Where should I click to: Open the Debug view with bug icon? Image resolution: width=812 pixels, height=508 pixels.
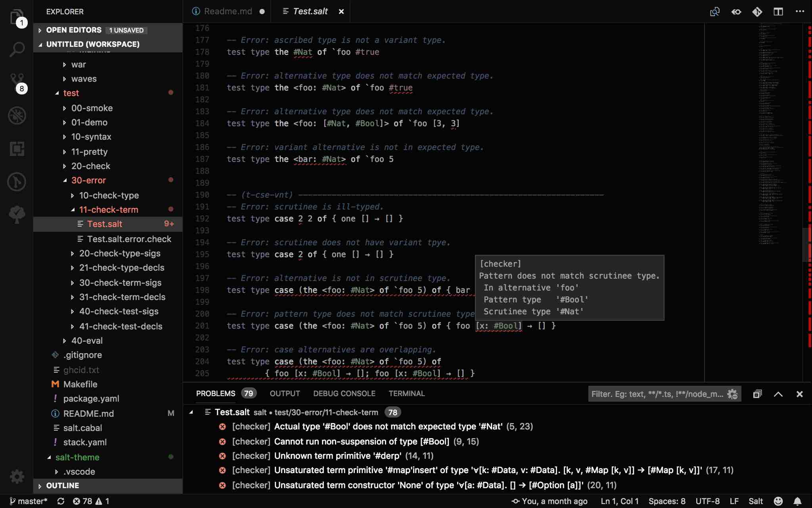click(x=17, y=115)
